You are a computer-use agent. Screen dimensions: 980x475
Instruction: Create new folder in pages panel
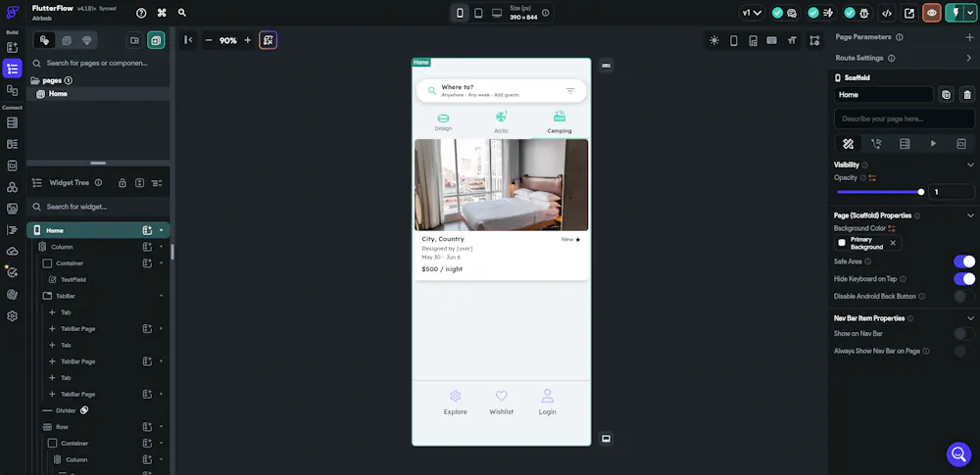pos(134,40)
